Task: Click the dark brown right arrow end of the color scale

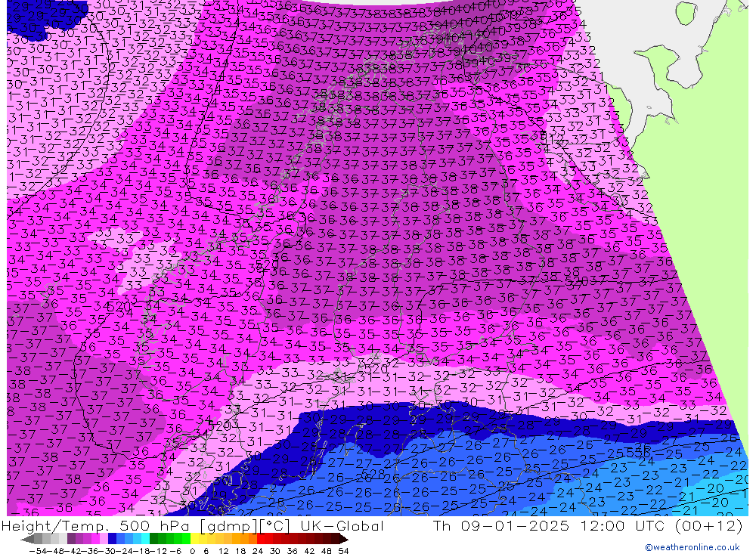Action: tap(344, 538)
